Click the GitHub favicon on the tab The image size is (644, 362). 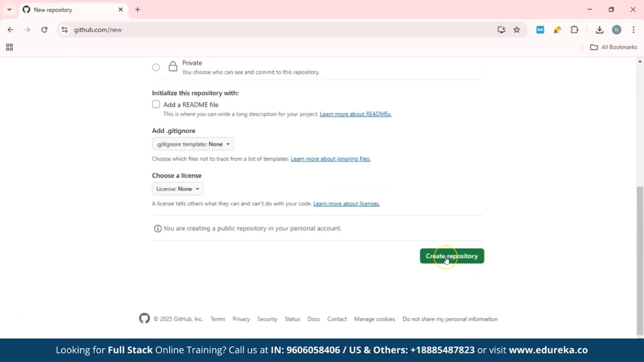click(x=26, y=10)
